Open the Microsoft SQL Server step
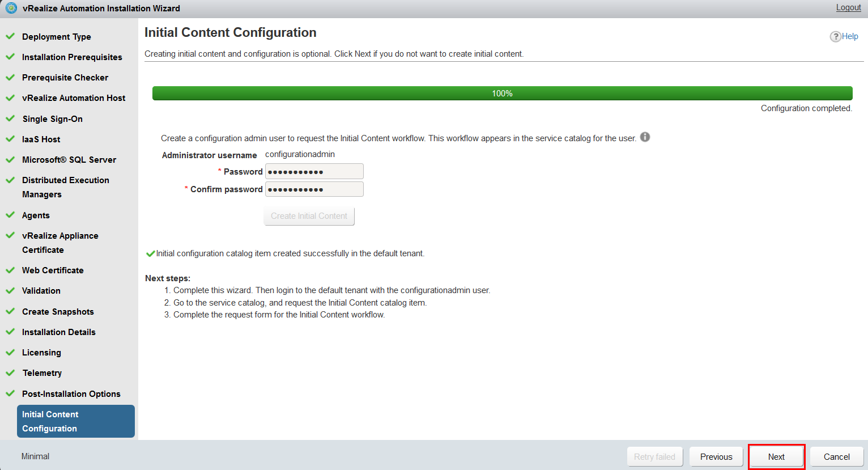 point(69,159)
